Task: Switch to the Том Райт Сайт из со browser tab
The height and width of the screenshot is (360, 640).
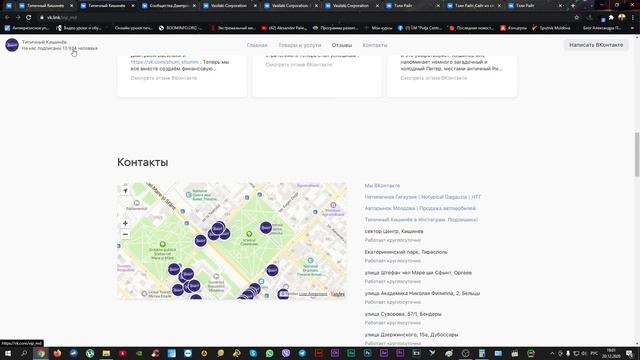Action: (x=473, y=6)
